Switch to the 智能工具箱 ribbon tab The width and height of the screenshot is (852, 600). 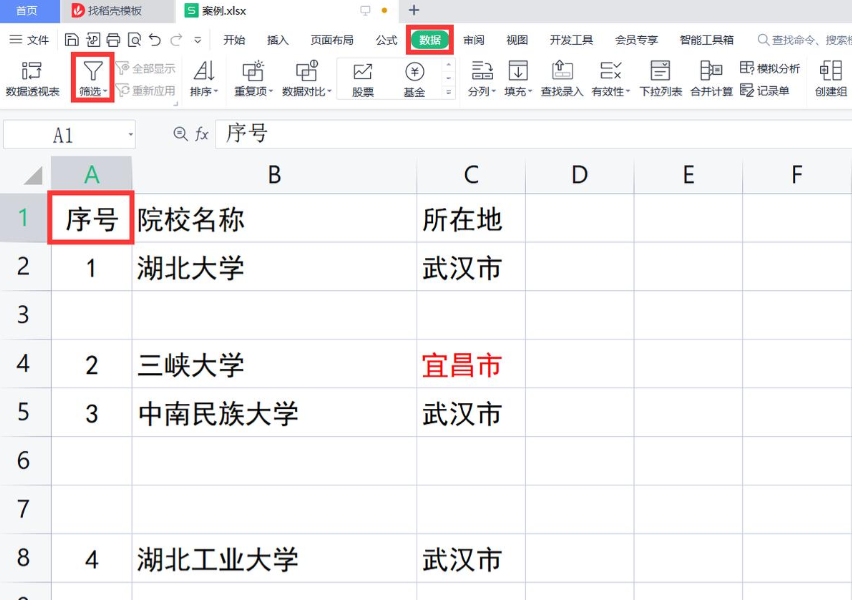point(706,40)
